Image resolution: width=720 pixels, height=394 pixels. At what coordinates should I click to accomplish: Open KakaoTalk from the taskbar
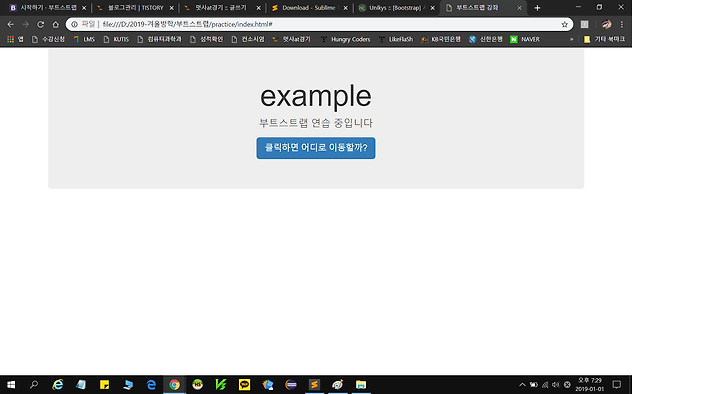(x=244, y=384)
